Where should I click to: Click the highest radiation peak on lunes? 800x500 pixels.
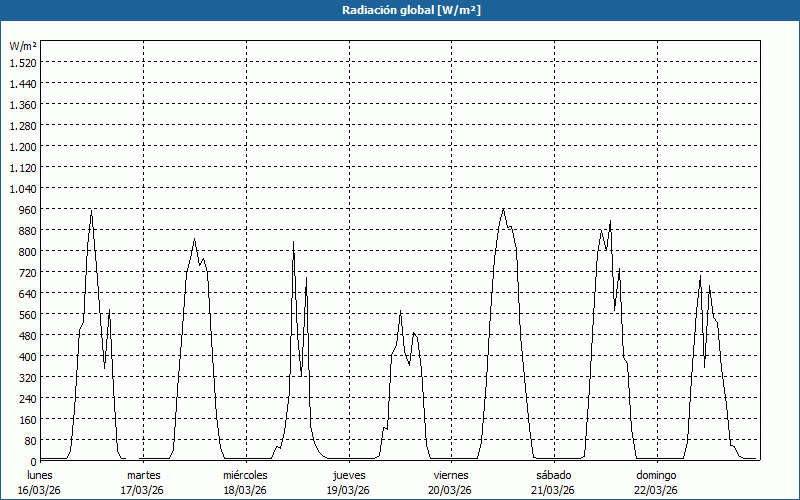91,211
